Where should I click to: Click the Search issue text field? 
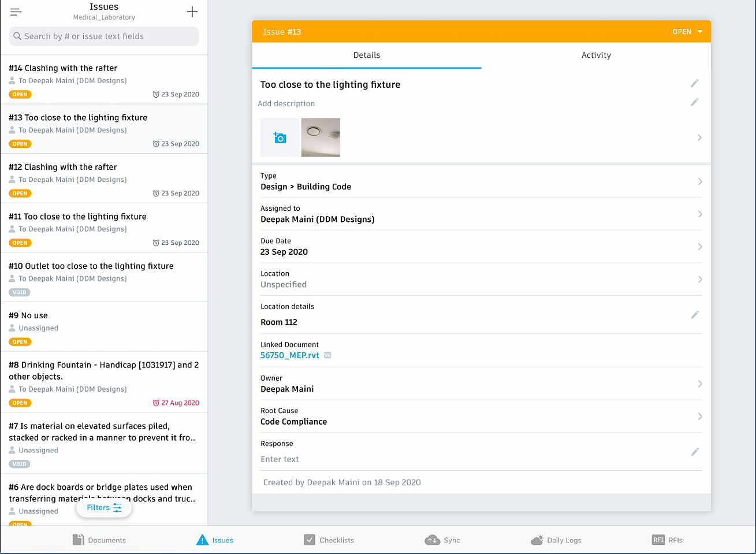click(x=104, y=36)
